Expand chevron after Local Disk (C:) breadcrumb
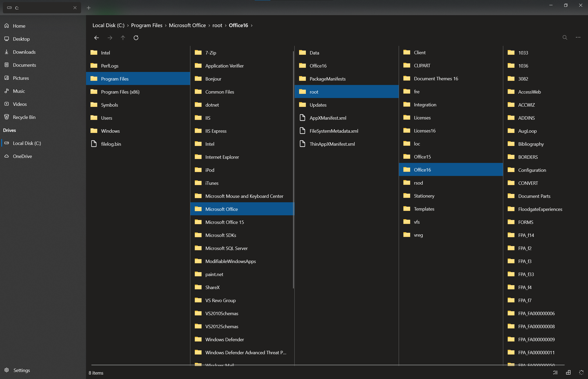 [128, 26]
